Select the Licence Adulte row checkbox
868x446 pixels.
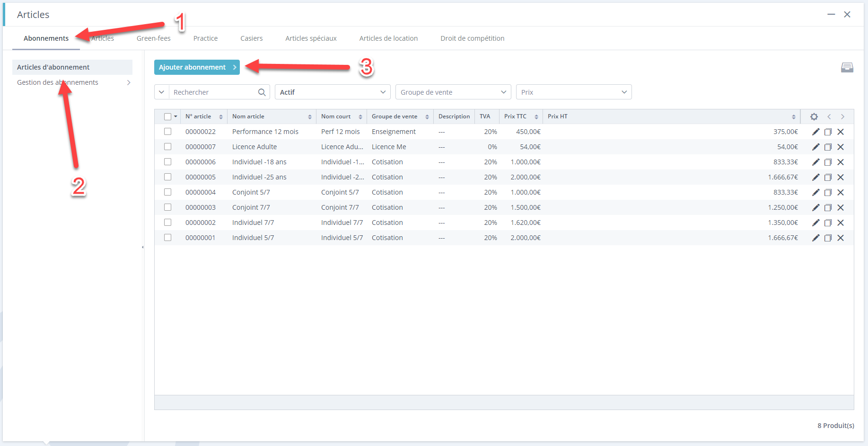[167, 147]
